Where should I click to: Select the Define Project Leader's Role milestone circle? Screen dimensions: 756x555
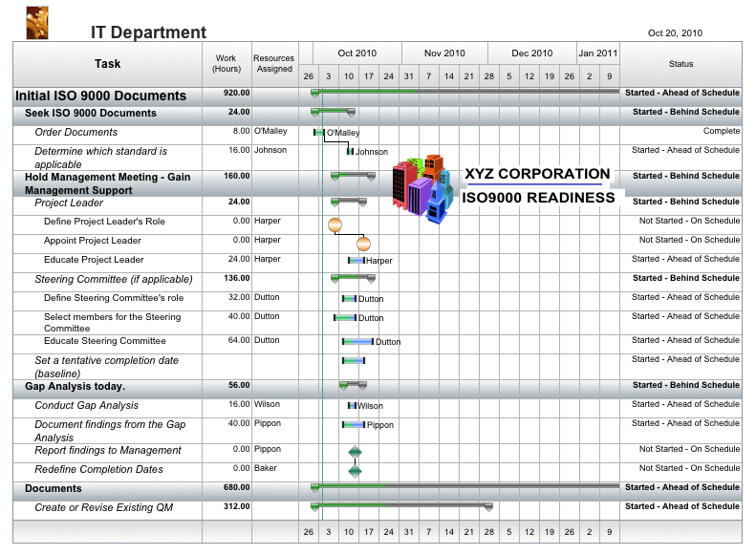coord(335,225)
